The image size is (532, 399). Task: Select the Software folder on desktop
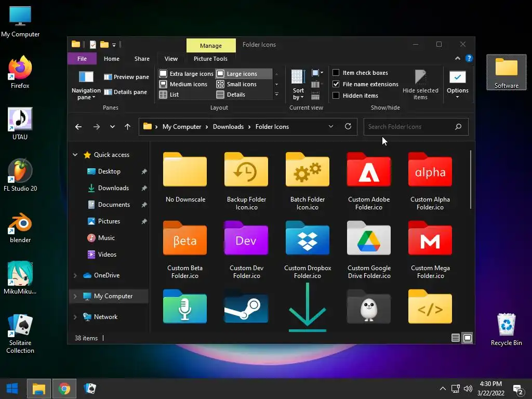[506, 72]
